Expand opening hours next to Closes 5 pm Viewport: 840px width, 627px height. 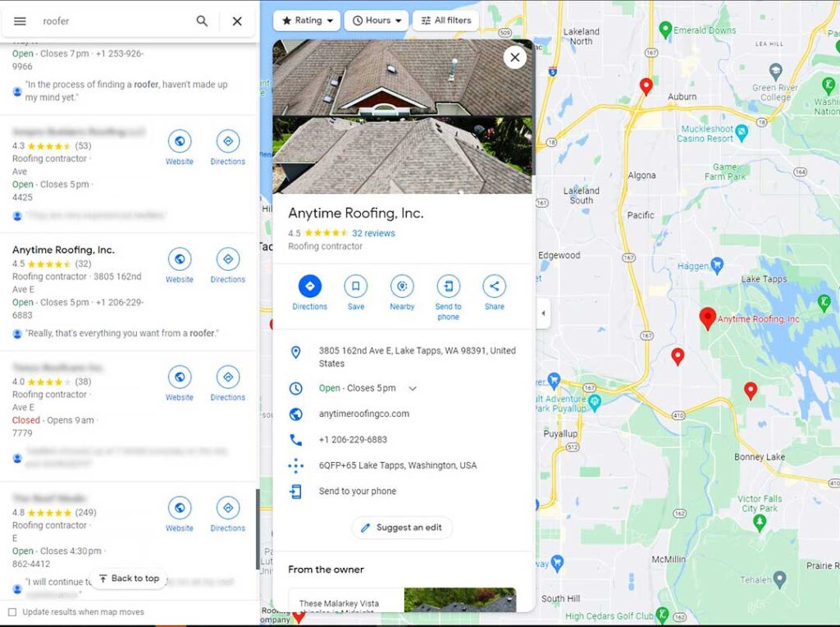click(413, 389)
